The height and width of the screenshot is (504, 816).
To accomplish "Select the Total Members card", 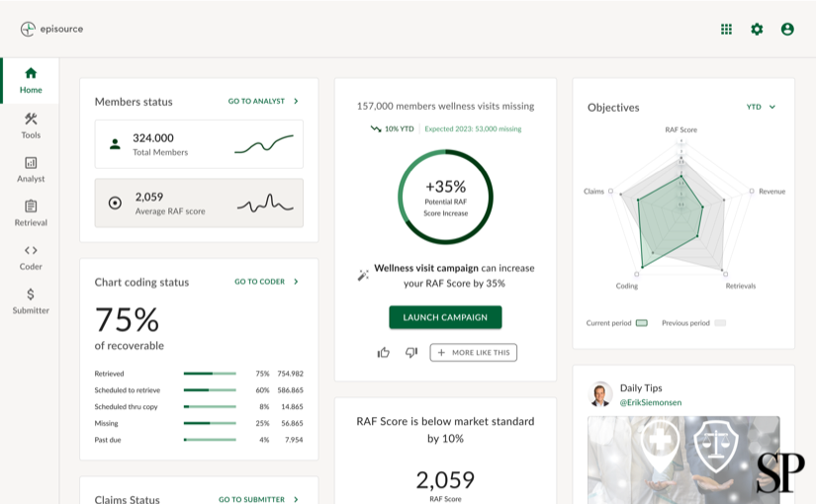I will coord(199,144).
